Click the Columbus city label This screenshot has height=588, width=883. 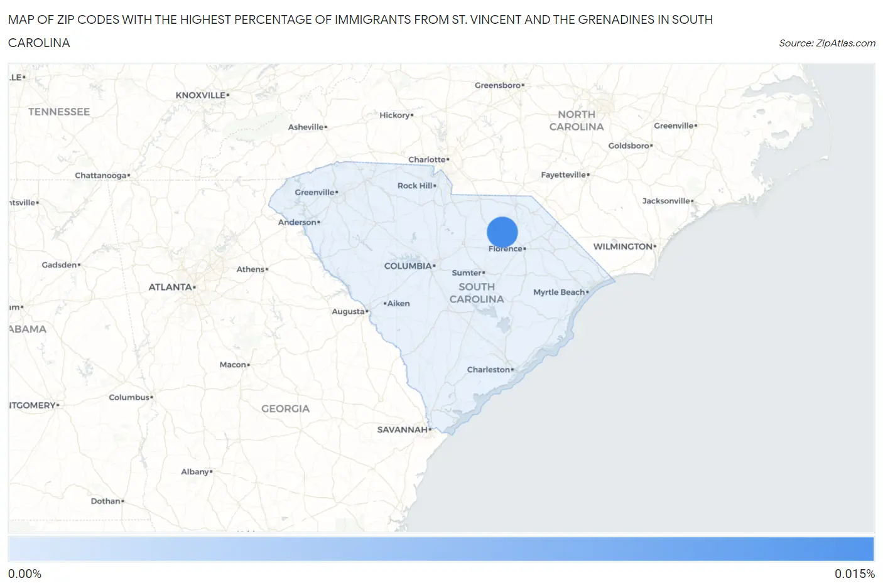129,398
